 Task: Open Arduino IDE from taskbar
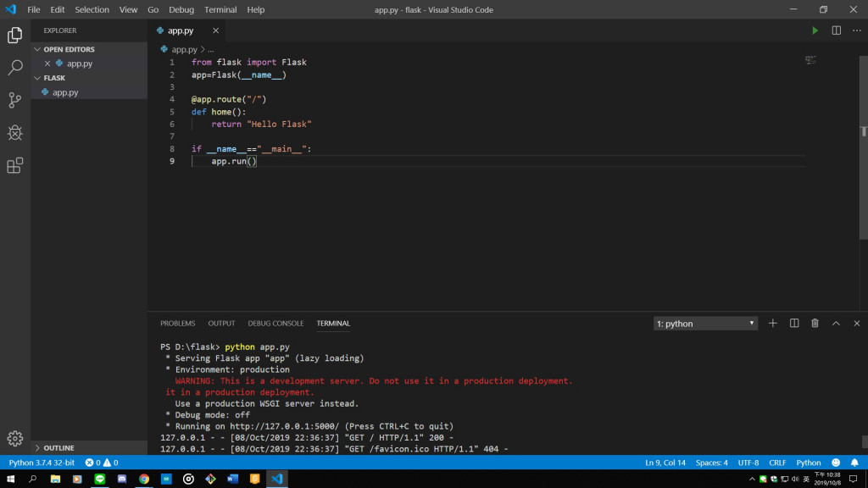(x=166, y=480)
